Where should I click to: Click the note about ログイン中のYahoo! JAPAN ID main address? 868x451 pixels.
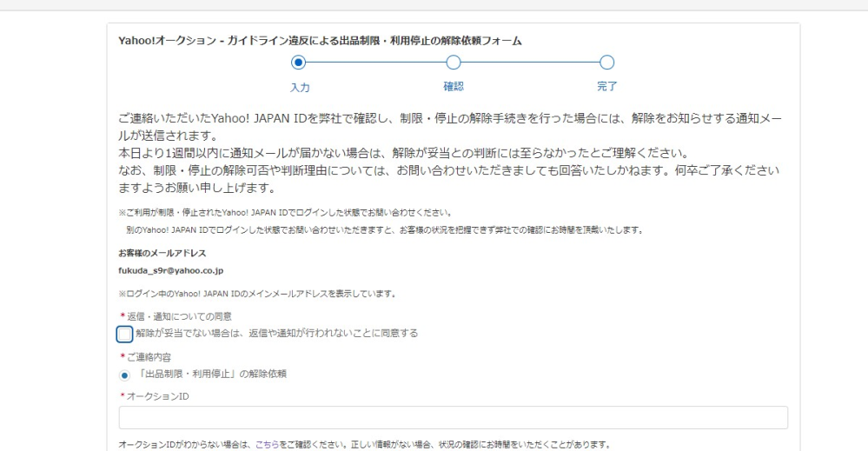click(x=257, y=294)
